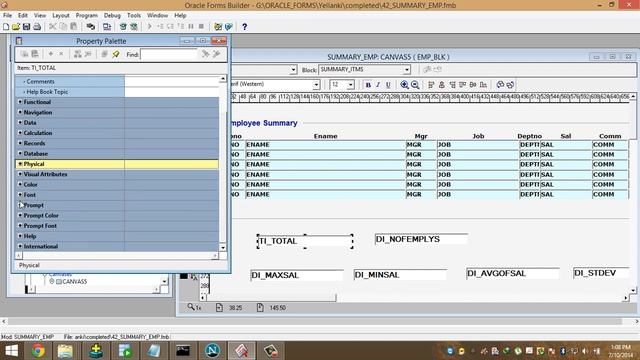
Task: Expand the highlighted Physical property group
Action: point(20,164)
